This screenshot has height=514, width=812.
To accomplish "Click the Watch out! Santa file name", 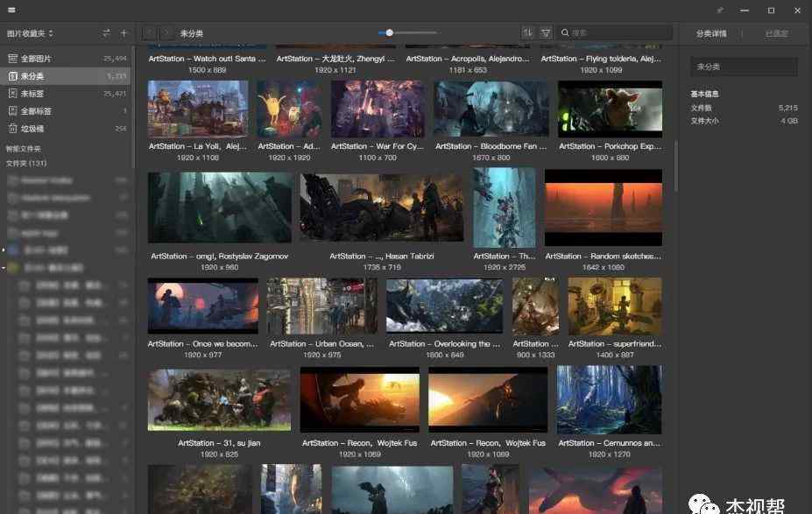I will [x=207, y=59].
